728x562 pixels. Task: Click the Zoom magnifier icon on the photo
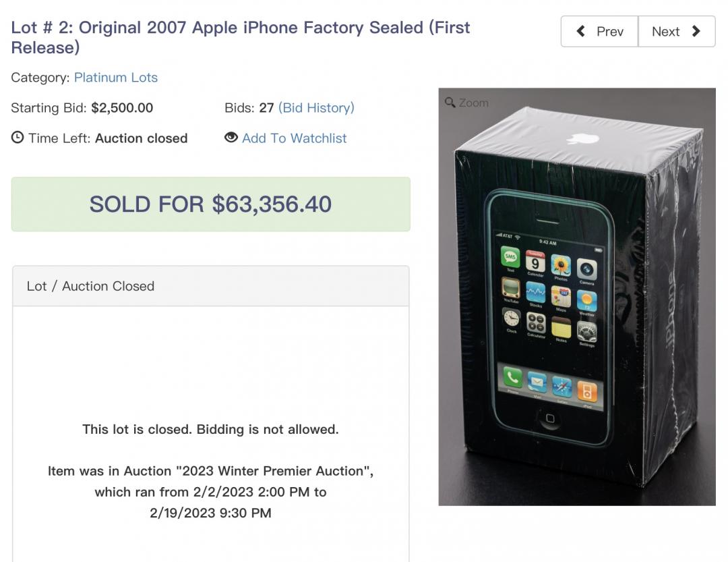(x=450, y=103)
